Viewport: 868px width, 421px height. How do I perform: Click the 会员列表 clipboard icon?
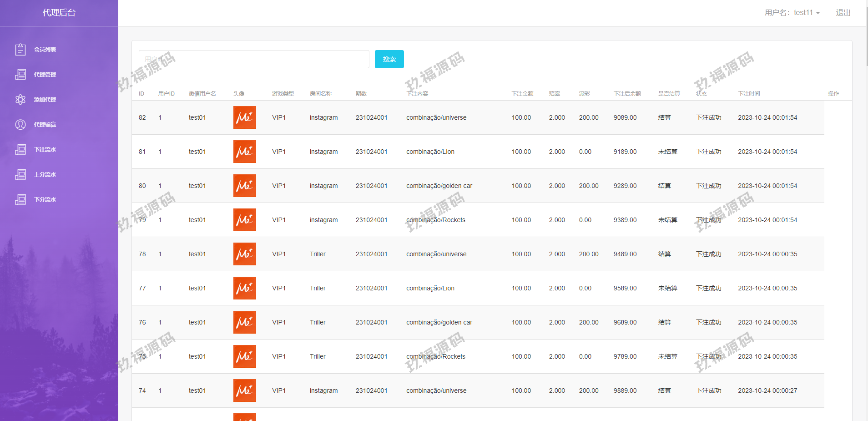(x=20, y=49)
